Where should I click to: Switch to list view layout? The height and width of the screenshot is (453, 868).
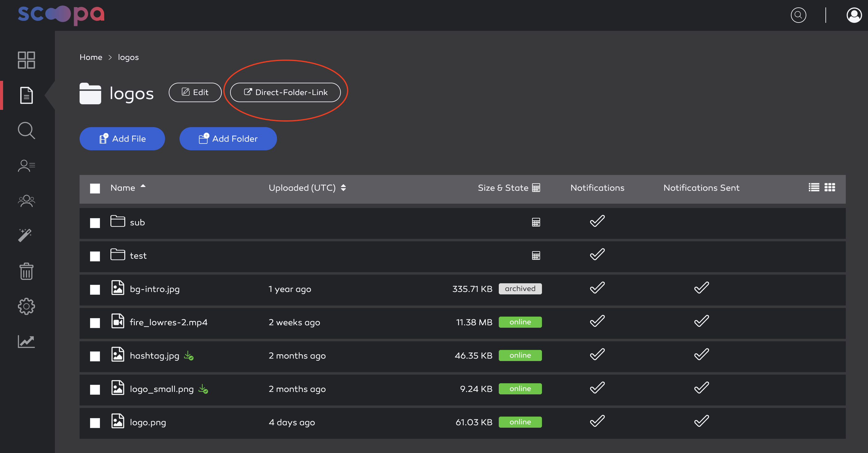[x=814, y=187]
